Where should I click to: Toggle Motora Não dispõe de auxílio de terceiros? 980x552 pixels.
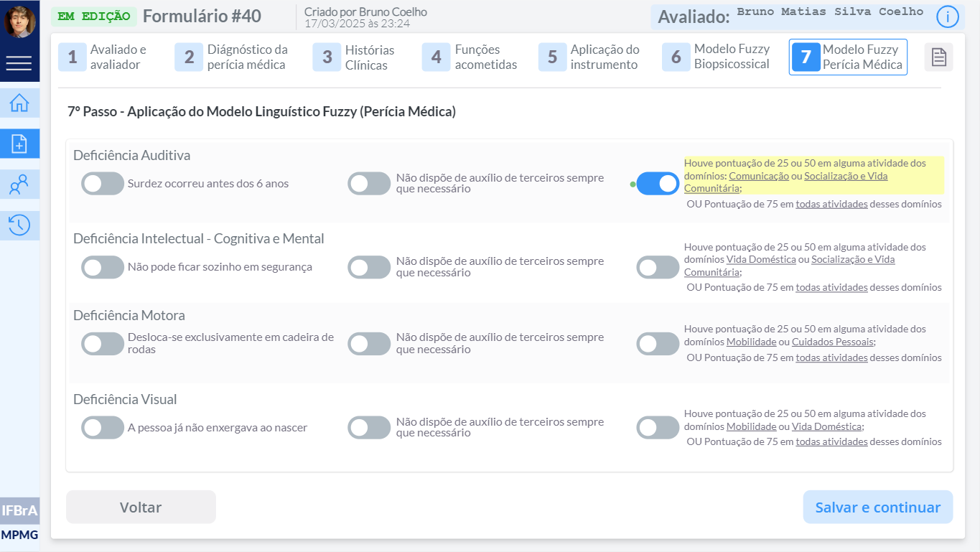pos(369,344)
